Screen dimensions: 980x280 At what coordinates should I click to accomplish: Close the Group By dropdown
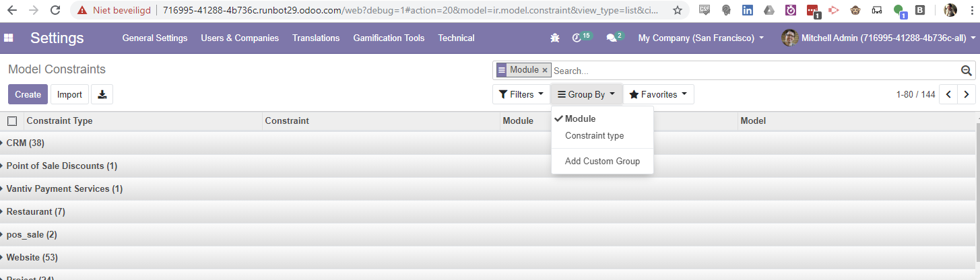pyautogui.click(x=586, y=94)
